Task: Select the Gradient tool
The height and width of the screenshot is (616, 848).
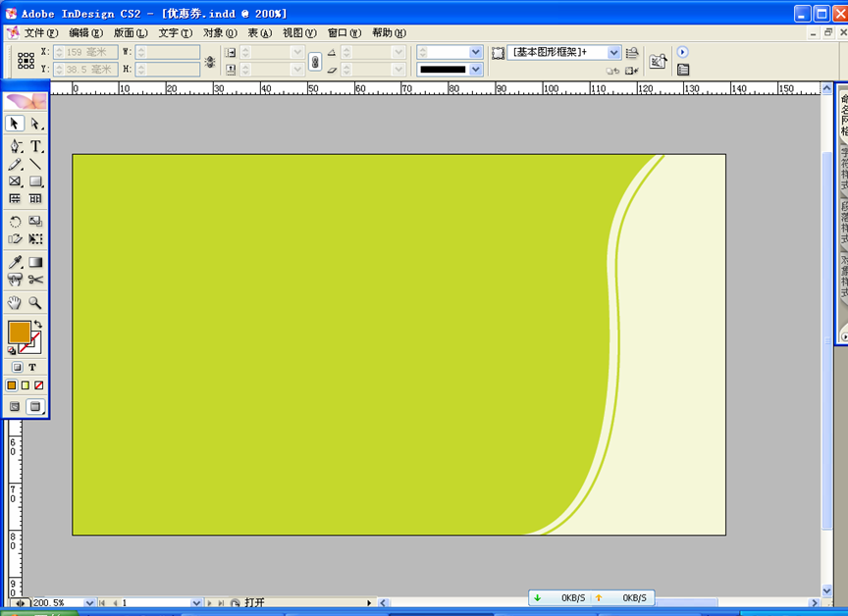Action: pos(36,262)
